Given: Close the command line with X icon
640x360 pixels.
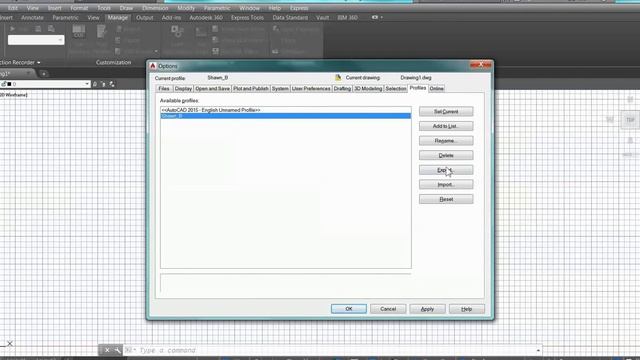Looking at the screenshot, I should 107,350.
